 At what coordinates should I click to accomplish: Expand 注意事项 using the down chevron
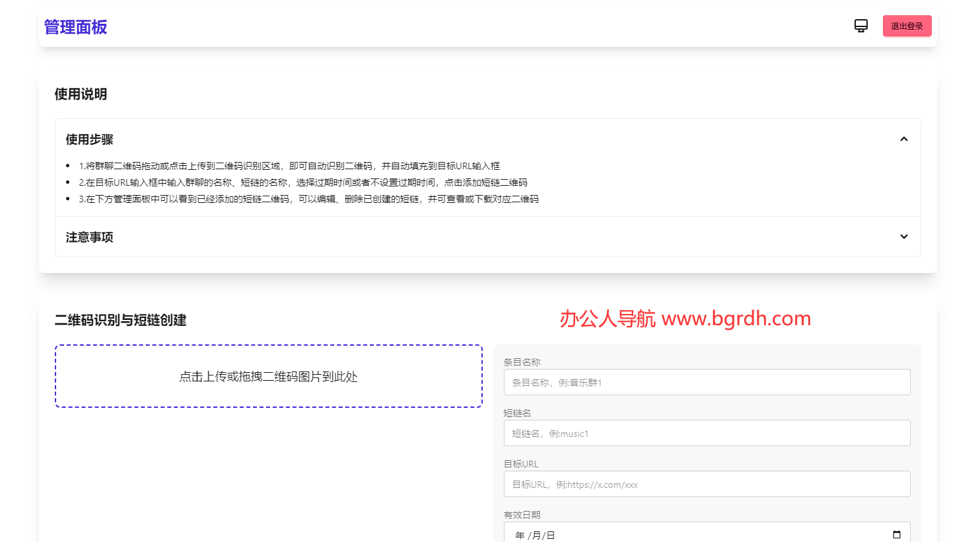click(x=903, y=237)
